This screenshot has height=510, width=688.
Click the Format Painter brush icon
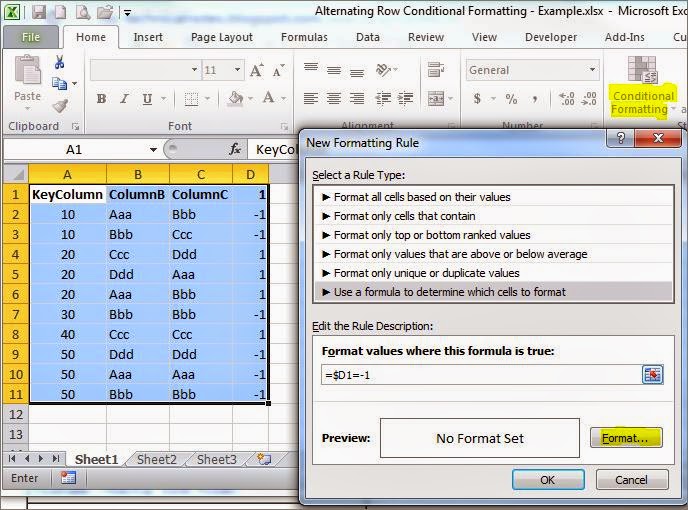tap(60, 106)
